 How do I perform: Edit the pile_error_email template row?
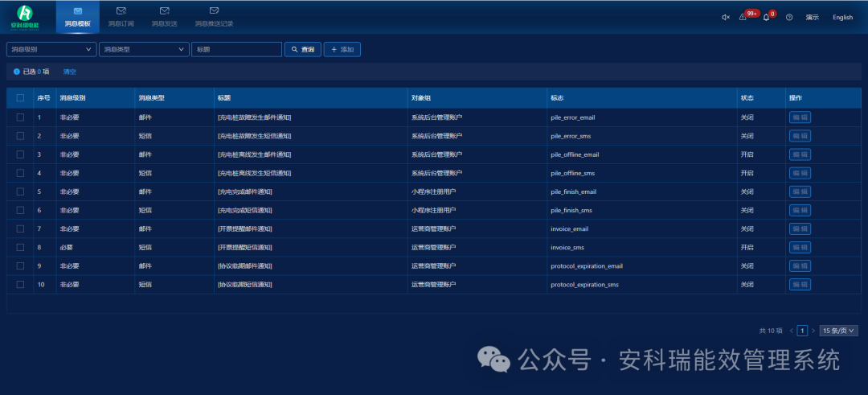pos(800,117)
